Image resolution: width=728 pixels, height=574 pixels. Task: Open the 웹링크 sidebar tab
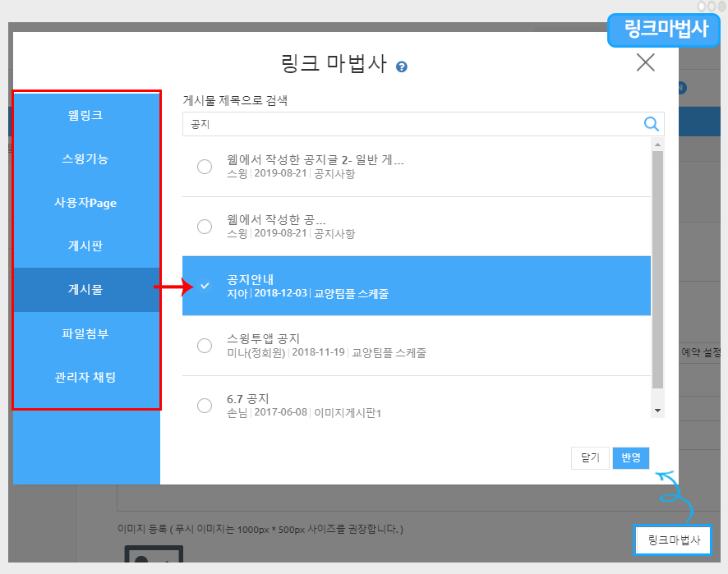point(86,115)
